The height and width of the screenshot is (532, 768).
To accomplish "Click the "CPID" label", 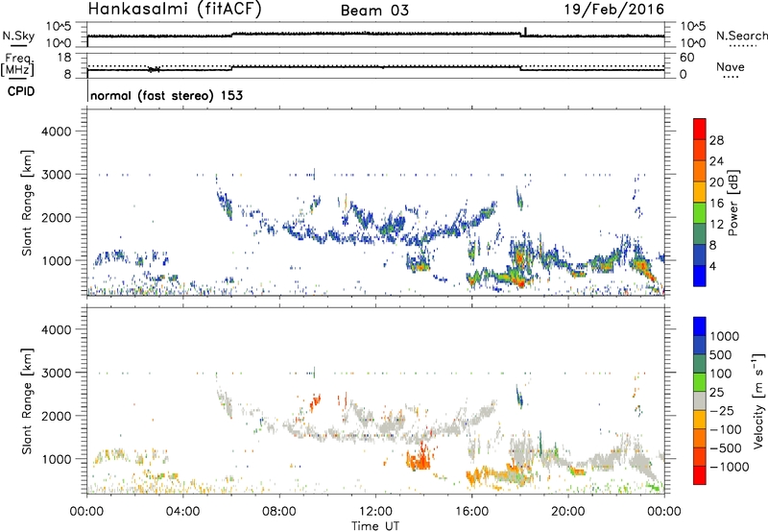I will (x=21, y=91).
